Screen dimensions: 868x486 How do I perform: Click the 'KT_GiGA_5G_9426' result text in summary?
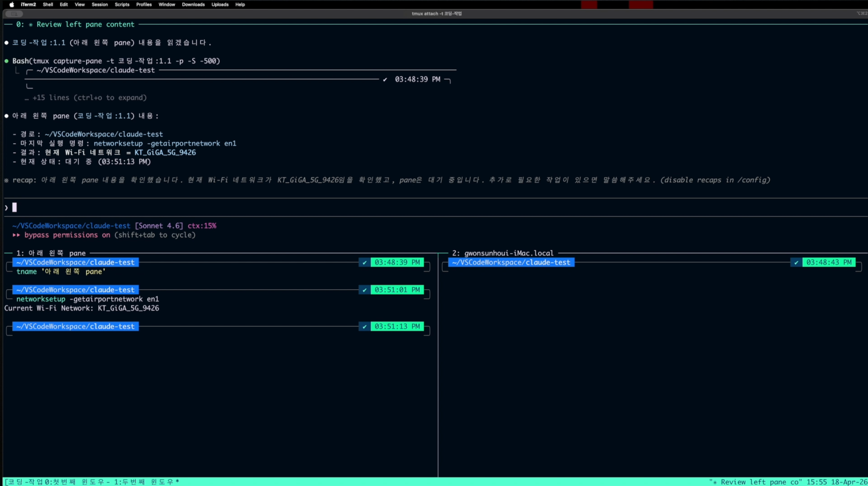[x=165, y=152]
